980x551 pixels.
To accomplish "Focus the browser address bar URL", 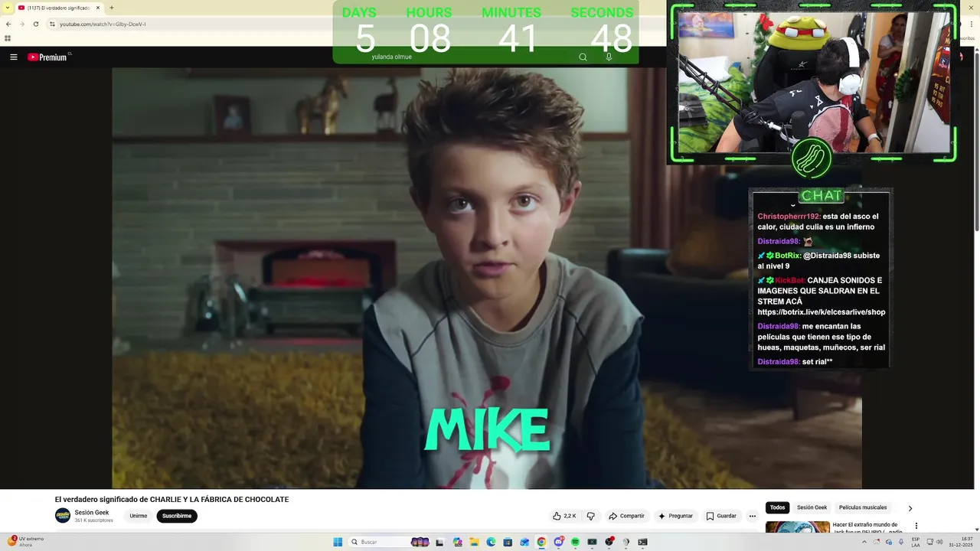I will (103, 24).
